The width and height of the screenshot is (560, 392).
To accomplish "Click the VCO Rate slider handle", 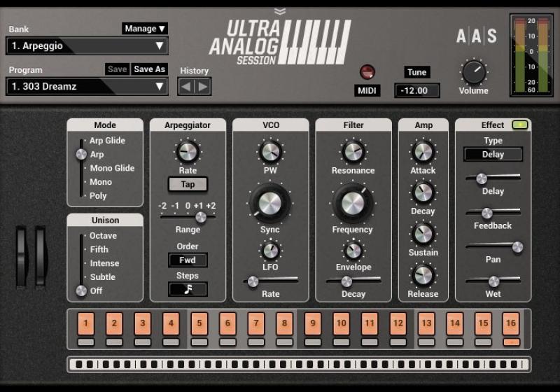I will coord(253,281).
